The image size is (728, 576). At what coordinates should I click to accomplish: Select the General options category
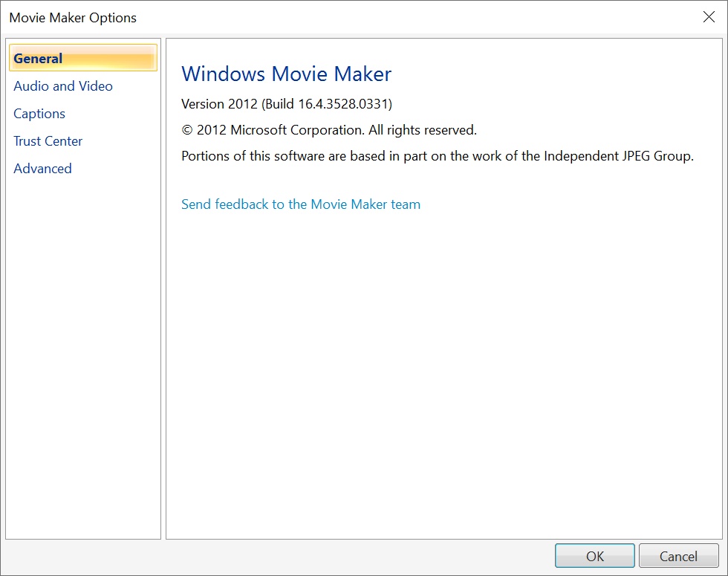pos(83,58)
